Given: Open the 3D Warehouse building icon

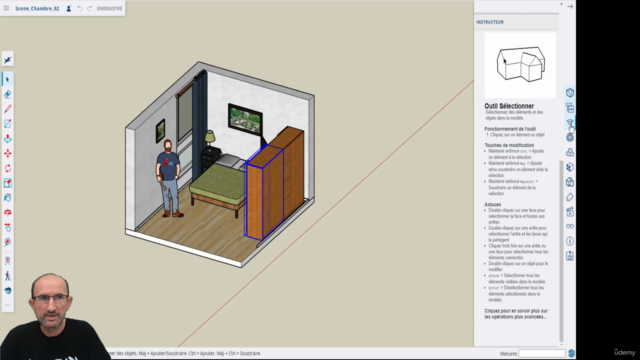Looking at the screenshot, I should click(570, 182).
